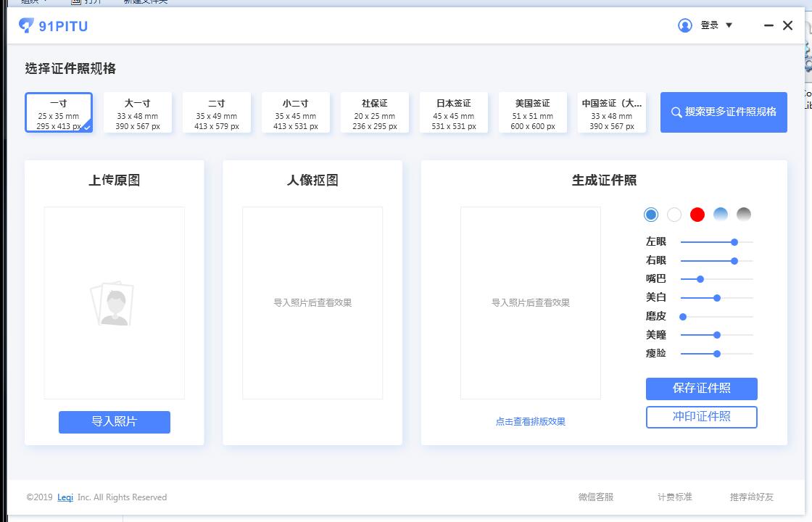The width and height of the screenshot is (812, 522).
Task: Click the 91PITU logo icon
Action: 26,26
